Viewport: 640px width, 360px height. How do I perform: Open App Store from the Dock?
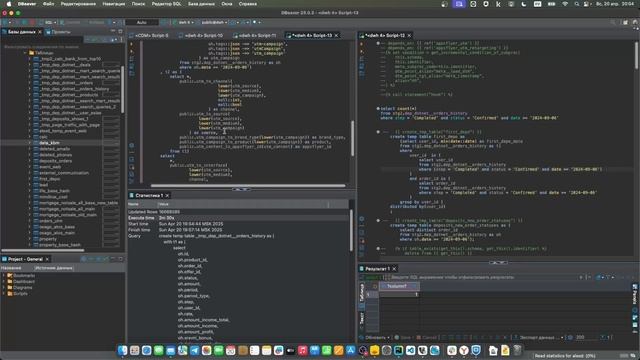(x=351, y=350)
